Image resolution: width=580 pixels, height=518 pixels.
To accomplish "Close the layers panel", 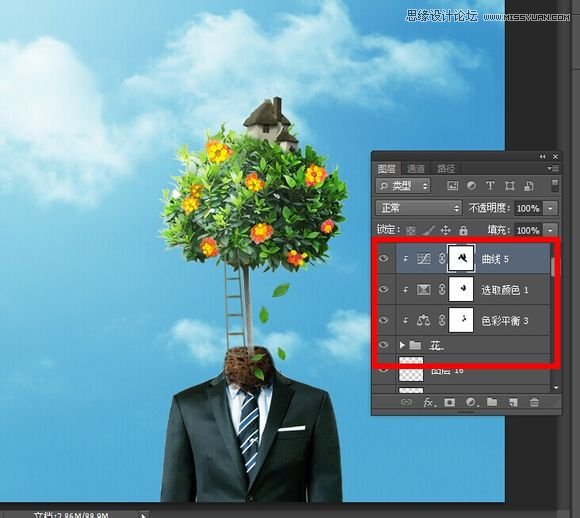I will [x=555, y=157].
